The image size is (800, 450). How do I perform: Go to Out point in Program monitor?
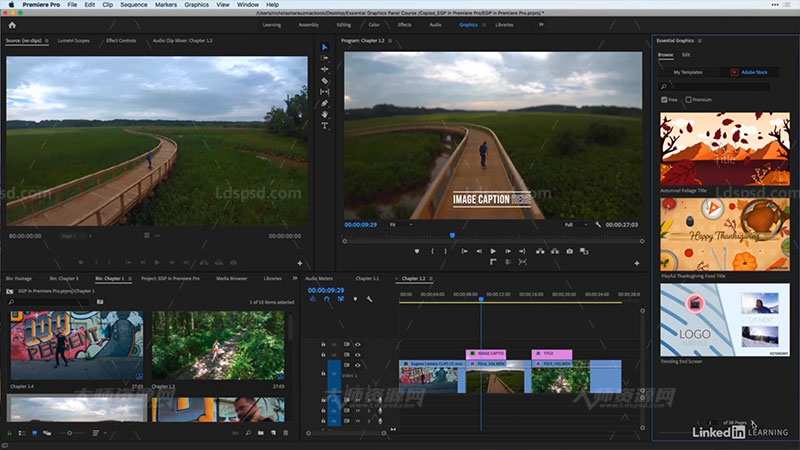point(522,251)
